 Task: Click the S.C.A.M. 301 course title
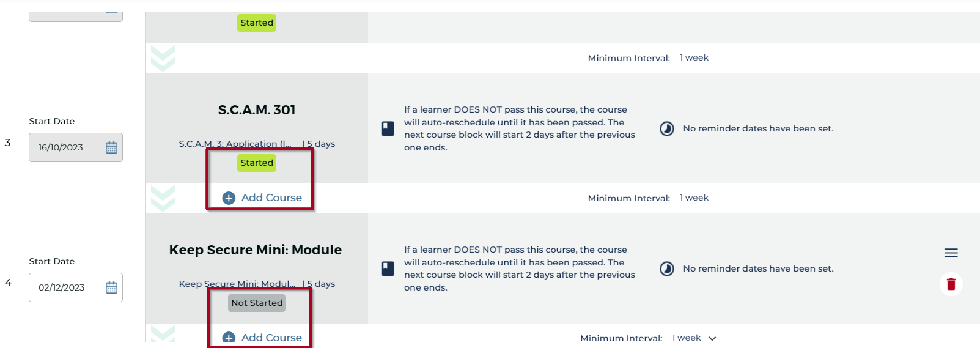click(257, 110)
